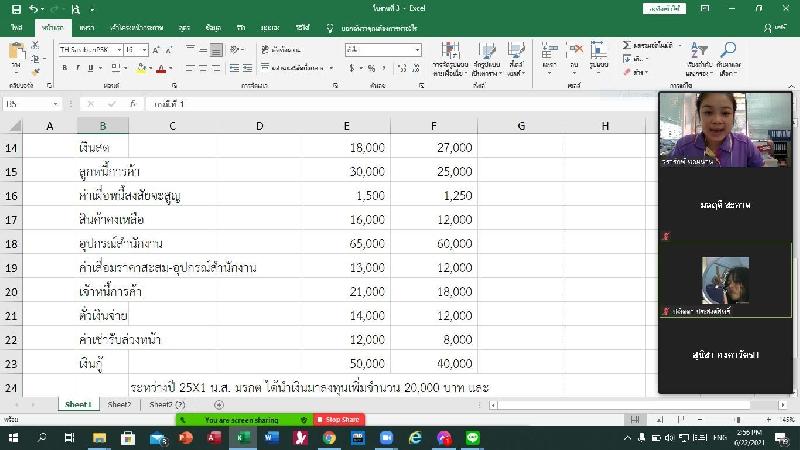Click the Undo arrow icon
The width and height of the screenshot is (800, 450).
click(x=34, y=8)
